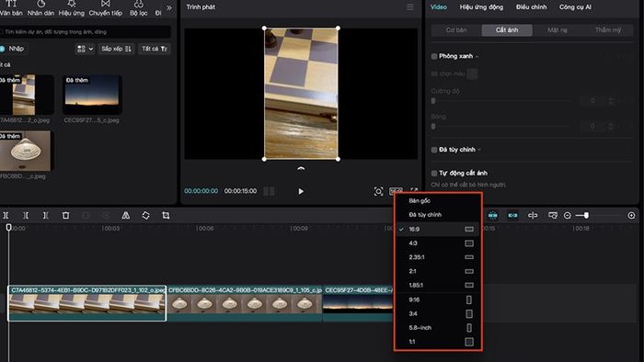Image resolution: width=644 pixels, height=362 pixels.
Task: Toggle the Tự động cắt ảnh checkbox
Action: coord(434,173)
